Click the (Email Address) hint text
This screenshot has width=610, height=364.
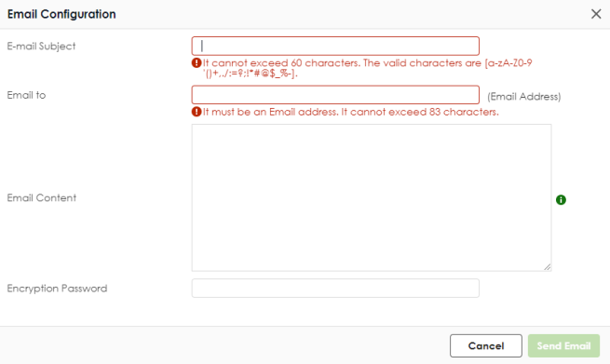click(x=524, y=97)
